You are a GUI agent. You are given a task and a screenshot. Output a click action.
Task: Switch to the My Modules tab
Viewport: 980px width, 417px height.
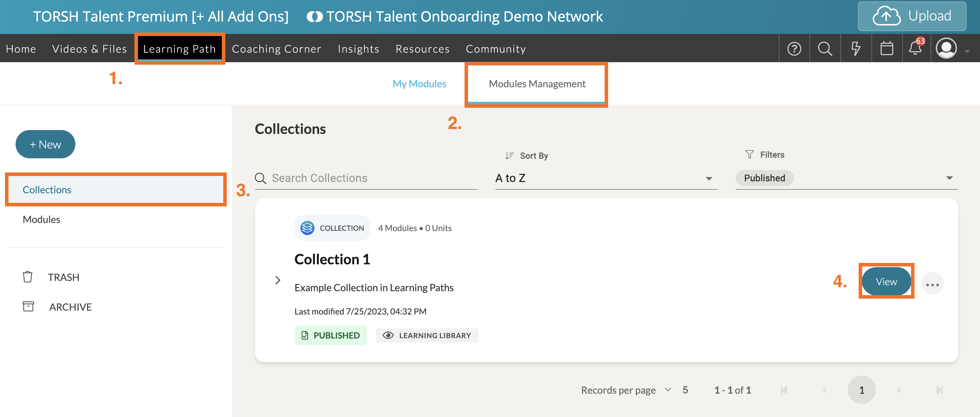pyautogui.click(x=419, y=84)
